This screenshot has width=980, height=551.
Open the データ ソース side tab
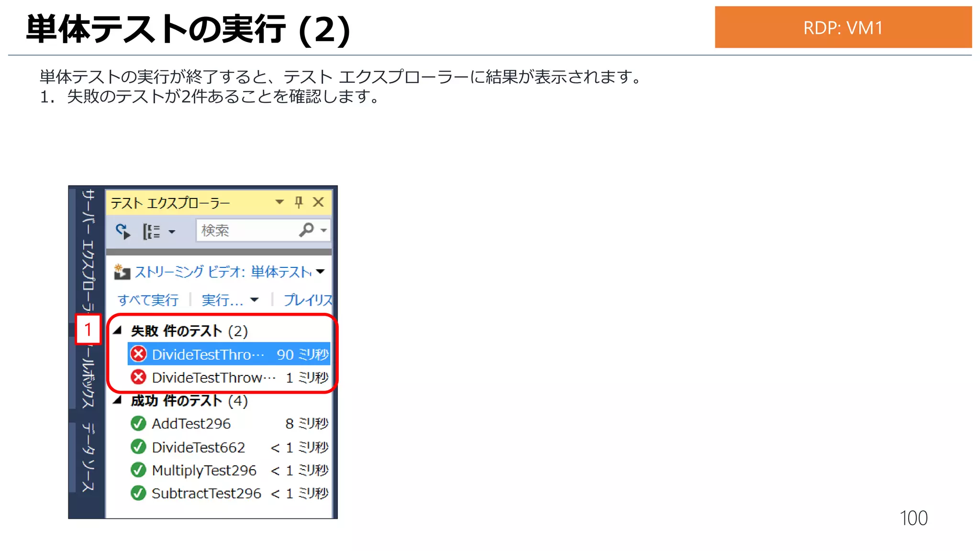(87, 457)
